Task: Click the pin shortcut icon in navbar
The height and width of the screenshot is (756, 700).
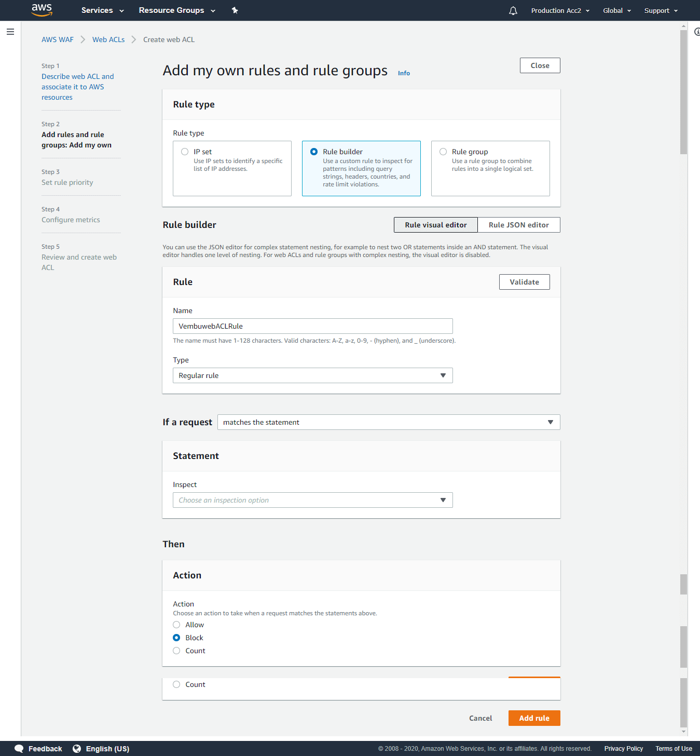Action: [x=235, y=10]
